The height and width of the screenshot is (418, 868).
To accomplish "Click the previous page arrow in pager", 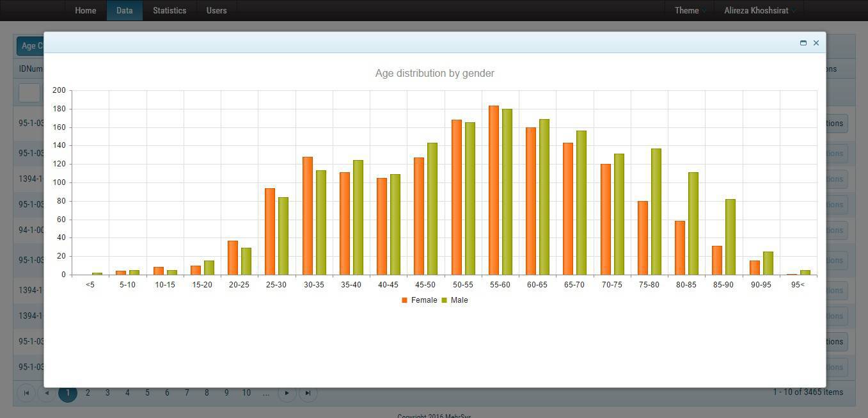I will 47,393.
